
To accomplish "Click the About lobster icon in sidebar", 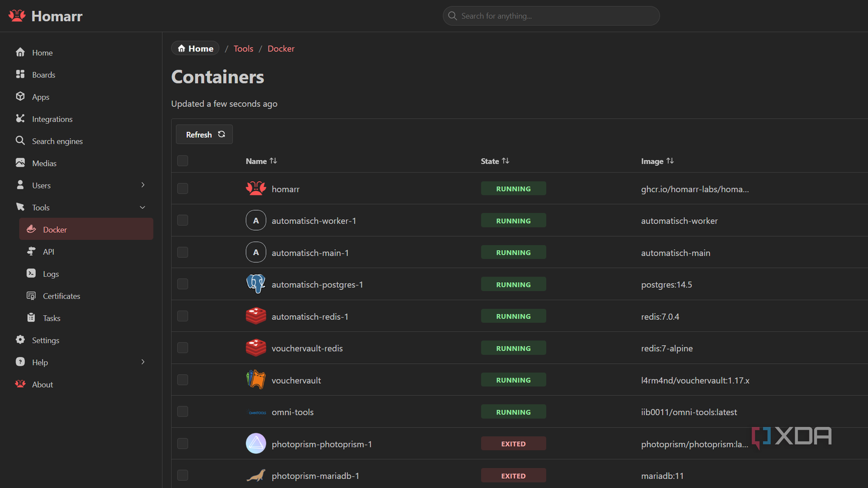I will pyautogui.click(x=20, y=384).
